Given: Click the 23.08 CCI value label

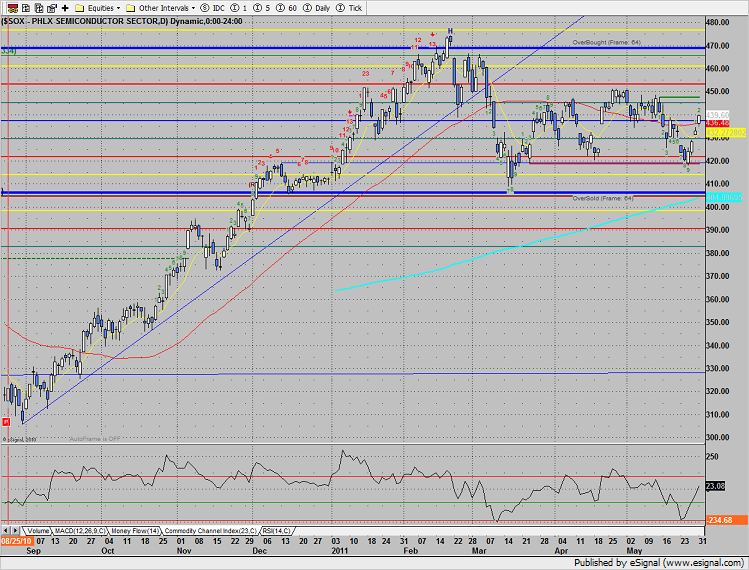Looking at the screenshot, I should (x=715, y=486).
